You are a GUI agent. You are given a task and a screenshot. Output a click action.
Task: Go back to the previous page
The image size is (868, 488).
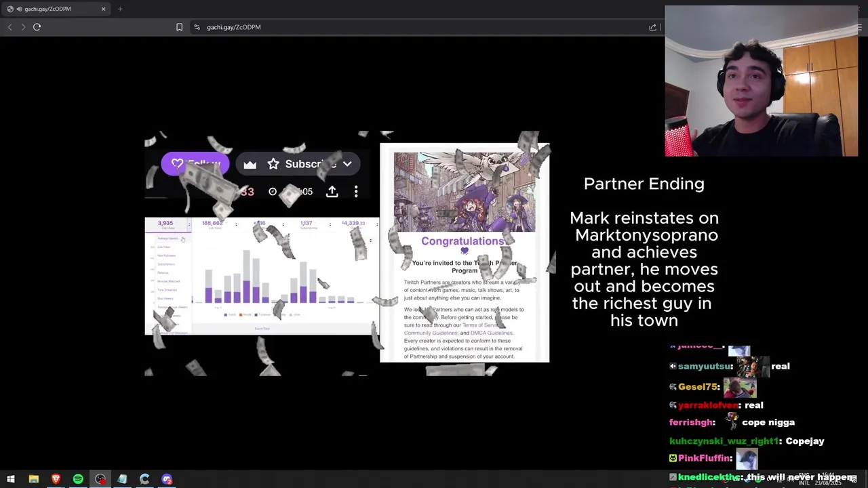(x=9, y=27)
